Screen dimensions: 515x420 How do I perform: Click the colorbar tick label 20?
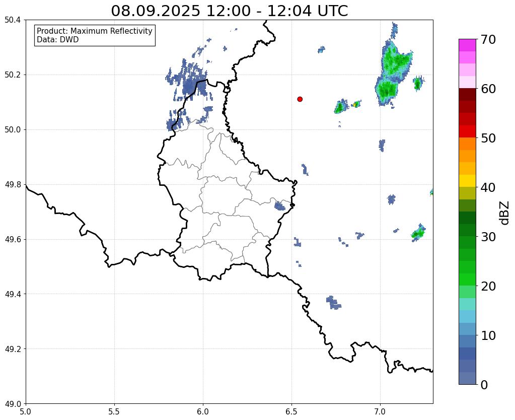[488, 286]
